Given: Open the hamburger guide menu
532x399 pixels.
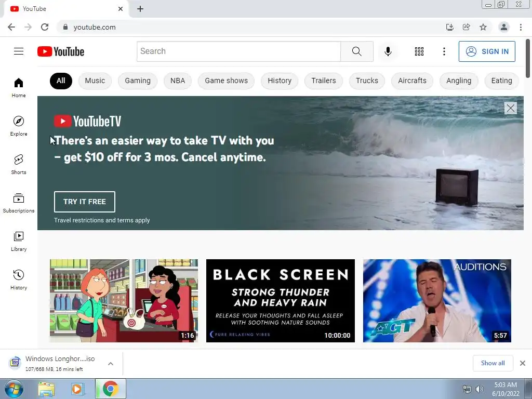Looking at the screenshot, I should [x=19, y=51].
